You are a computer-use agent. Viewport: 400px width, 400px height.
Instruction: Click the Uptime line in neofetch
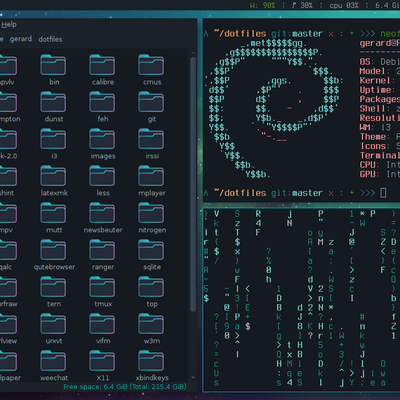coord(380,90)
